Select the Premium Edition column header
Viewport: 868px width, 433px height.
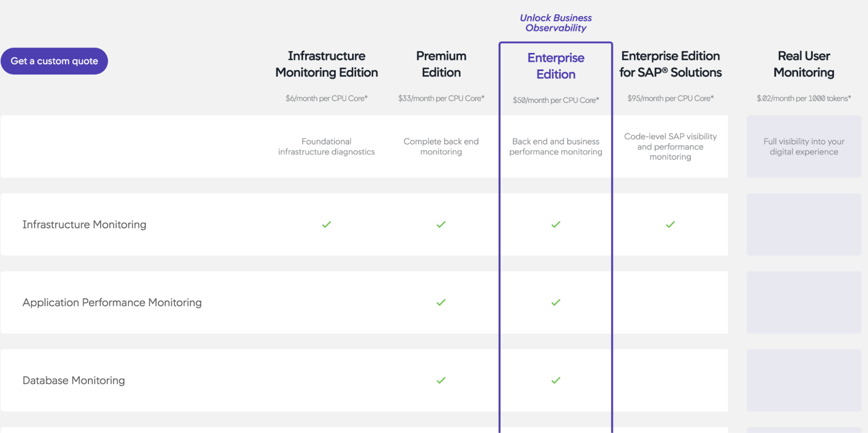click(441, 64)
